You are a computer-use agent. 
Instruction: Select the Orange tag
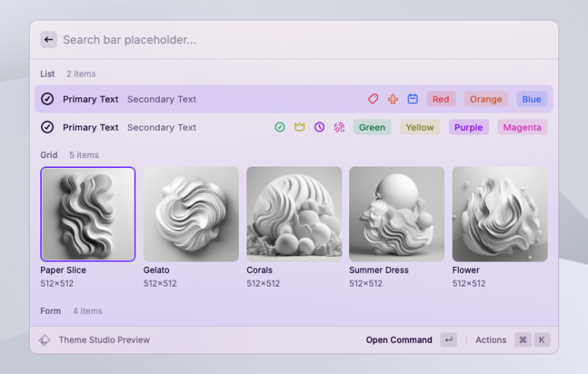(486, 99)
